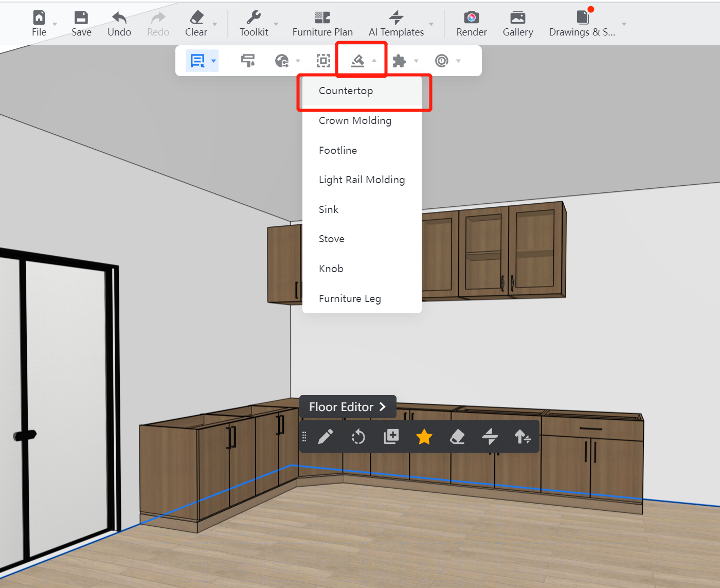Viewport: 720px width, 588px height.
Task: Expand the Toolkit dropdown arrow
Action: [276, 24]
